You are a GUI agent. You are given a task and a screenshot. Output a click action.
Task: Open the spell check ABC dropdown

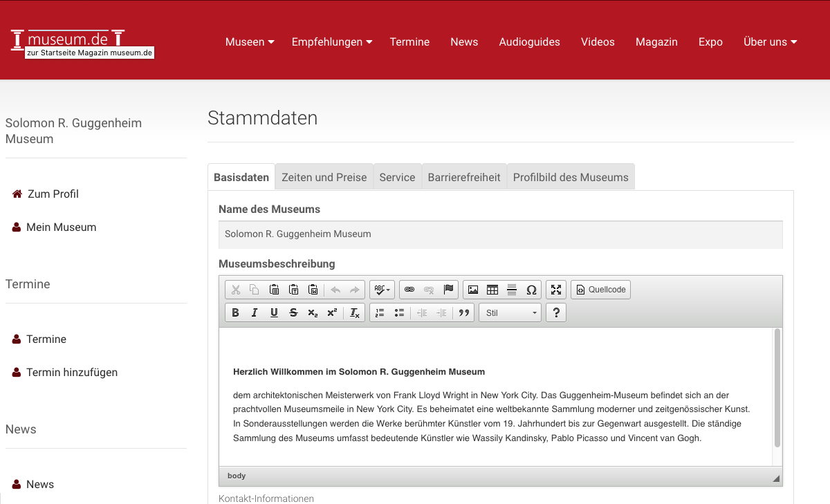(382, 290)
